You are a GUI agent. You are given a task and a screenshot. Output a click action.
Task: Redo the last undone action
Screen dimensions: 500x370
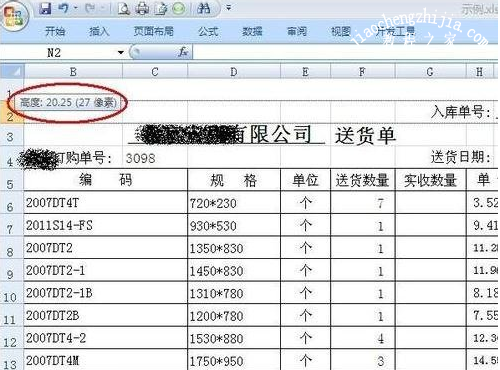coord(90,8)
